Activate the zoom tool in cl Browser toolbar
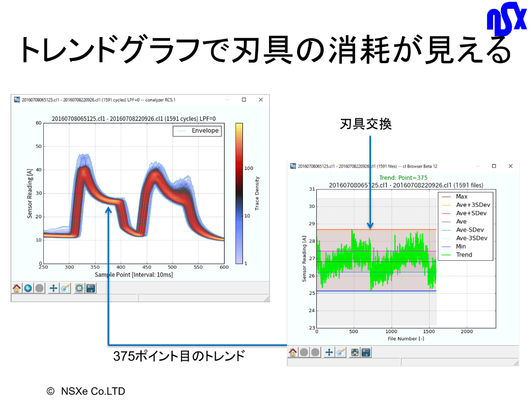This screenshot has height=409, width=532. (x=341, y=352)
